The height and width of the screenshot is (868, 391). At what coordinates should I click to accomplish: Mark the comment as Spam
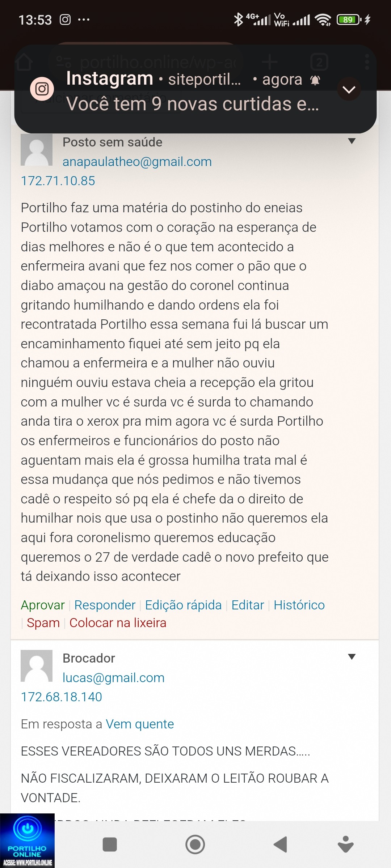43,623
